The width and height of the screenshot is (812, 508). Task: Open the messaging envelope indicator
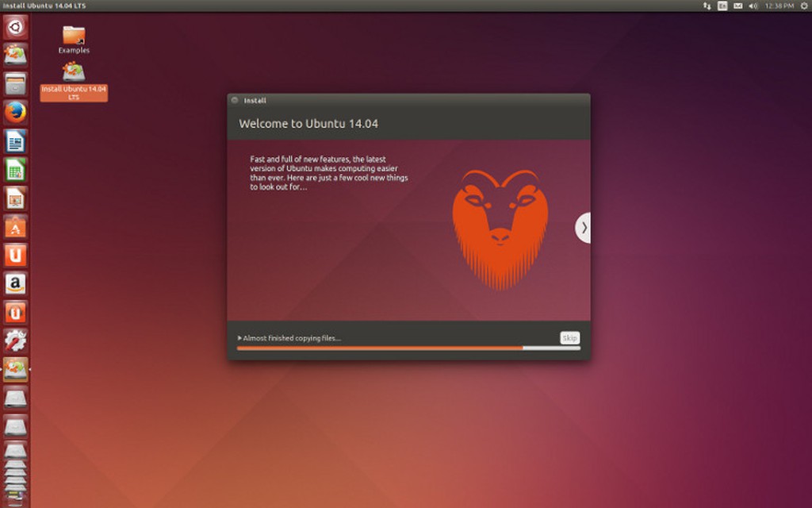738,6
